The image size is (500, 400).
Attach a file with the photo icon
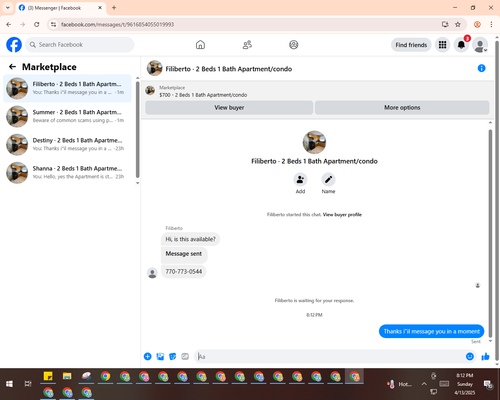point(160,357)
